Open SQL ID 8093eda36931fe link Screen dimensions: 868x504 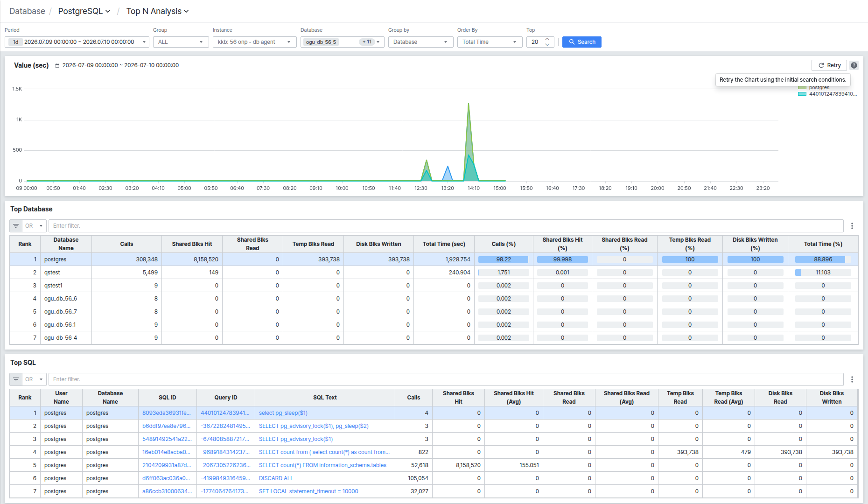point(167,413)
